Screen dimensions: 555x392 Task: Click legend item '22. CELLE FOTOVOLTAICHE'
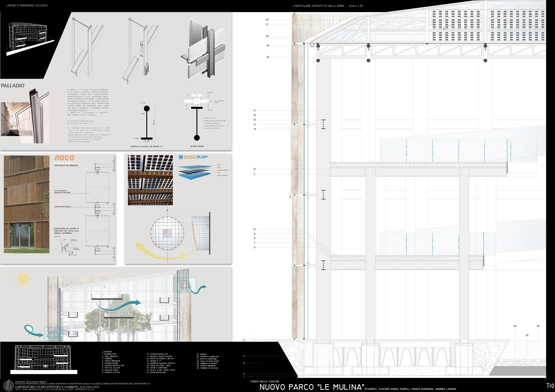coord(208,361)
